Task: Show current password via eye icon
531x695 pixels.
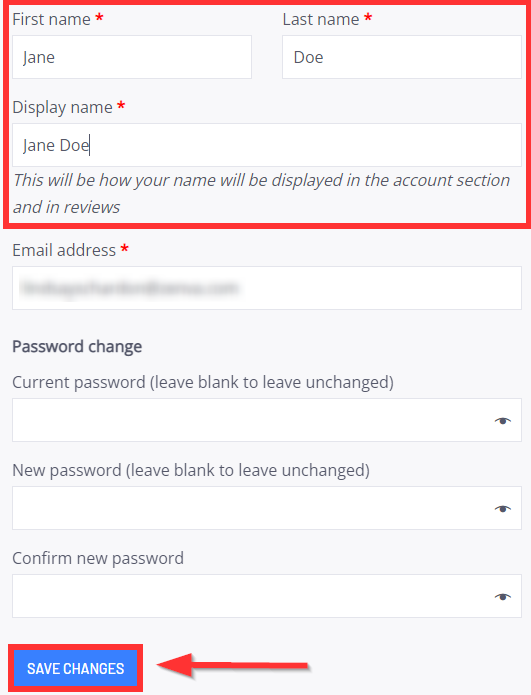Action: pyautogui.click(x=503, y=421)
